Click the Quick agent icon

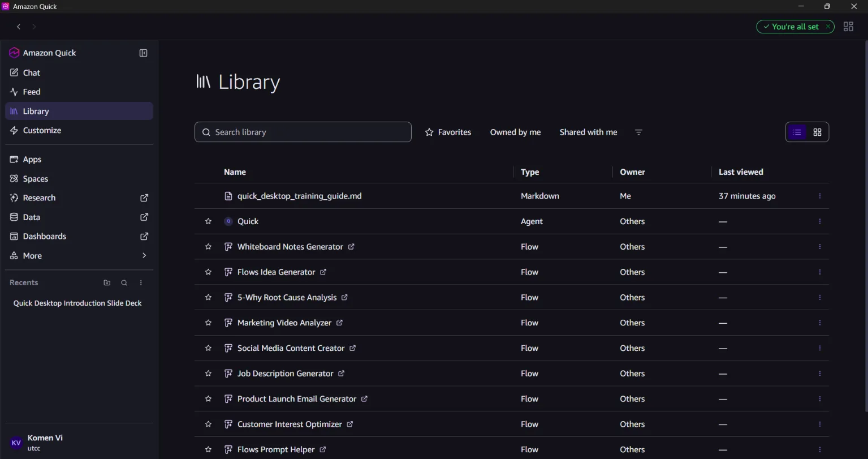[x=228, y=221]
